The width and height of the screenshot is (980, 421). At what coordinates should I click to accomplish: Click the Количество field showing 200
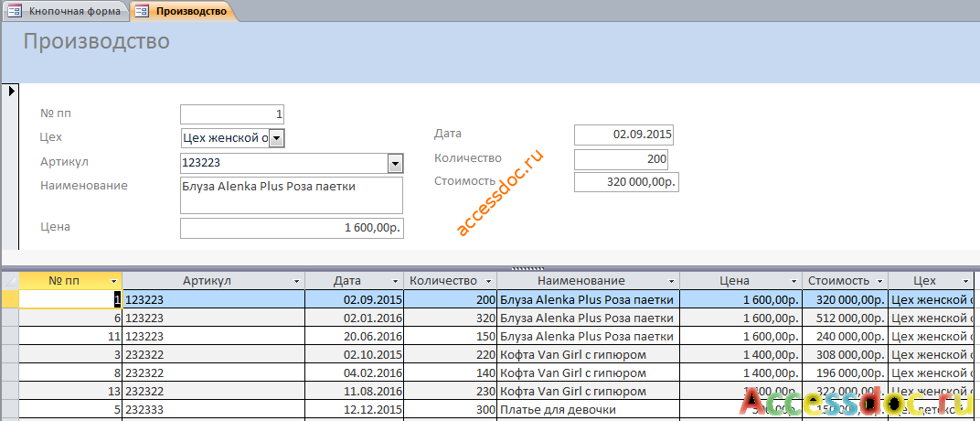622,159
